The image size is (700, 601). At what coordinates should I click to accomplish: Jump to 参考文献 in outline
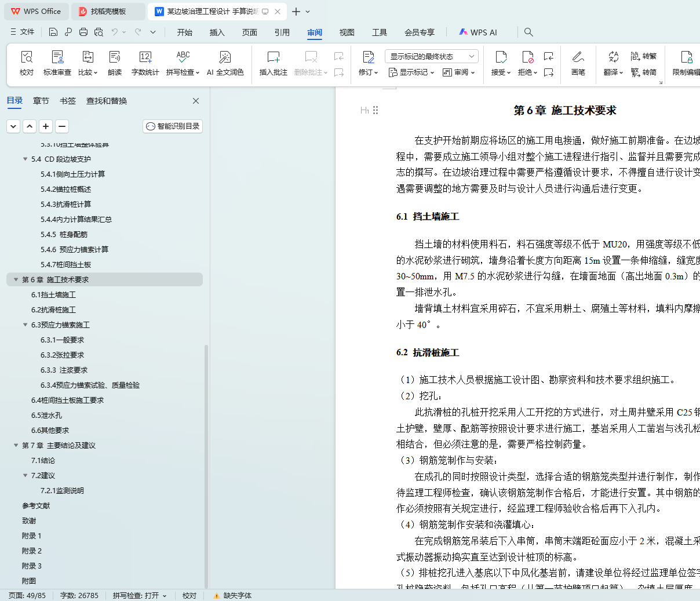pos(36,506)
